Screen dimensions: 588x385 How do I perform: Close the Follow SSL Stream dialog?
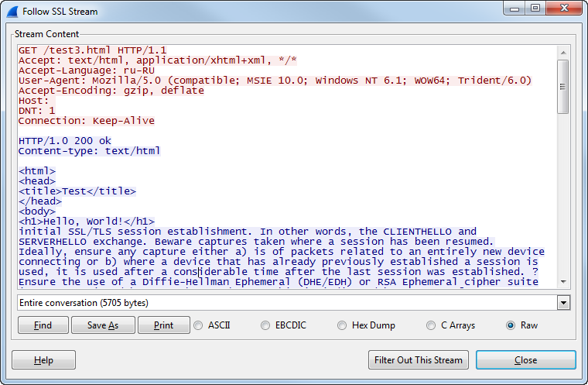coord(526,360)
